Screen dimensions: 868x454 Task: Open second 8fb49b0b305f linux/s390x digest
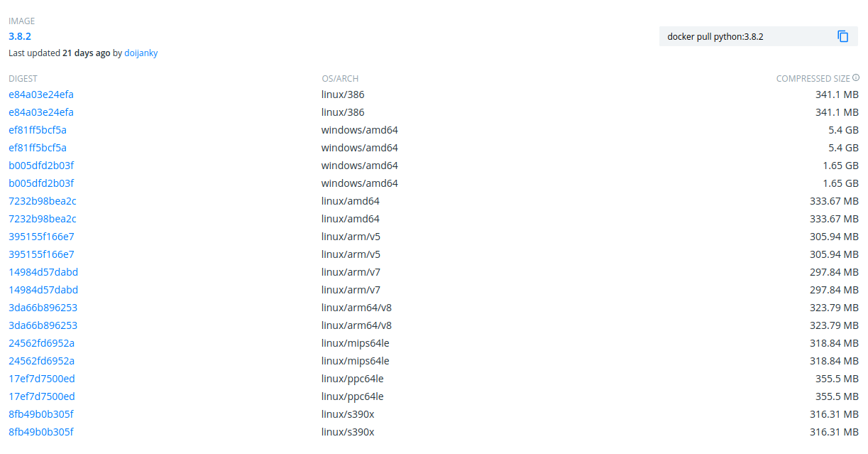click(x=41, y=432)
